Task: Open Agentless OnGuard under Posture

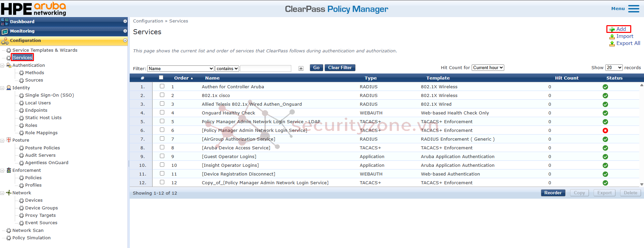Action: pos(47,163)
